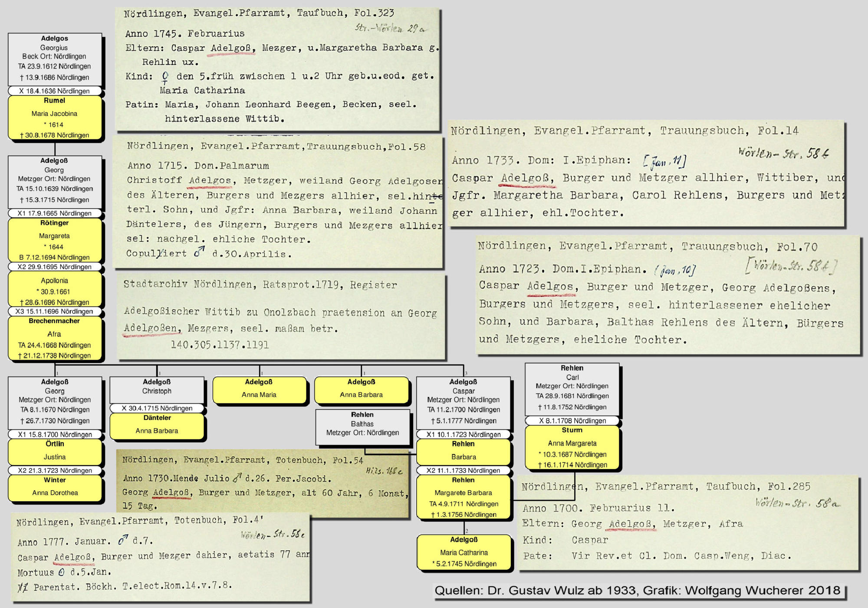Click the yellow Anna Maria Adelgoß box
Viewport: 868px width, 608px height.
click(x=259, y=390)
